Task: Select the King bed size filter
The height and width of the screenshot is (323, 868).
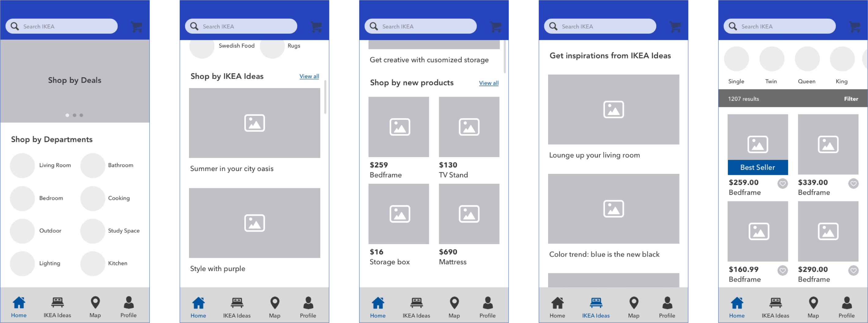Action: point(842,59)
